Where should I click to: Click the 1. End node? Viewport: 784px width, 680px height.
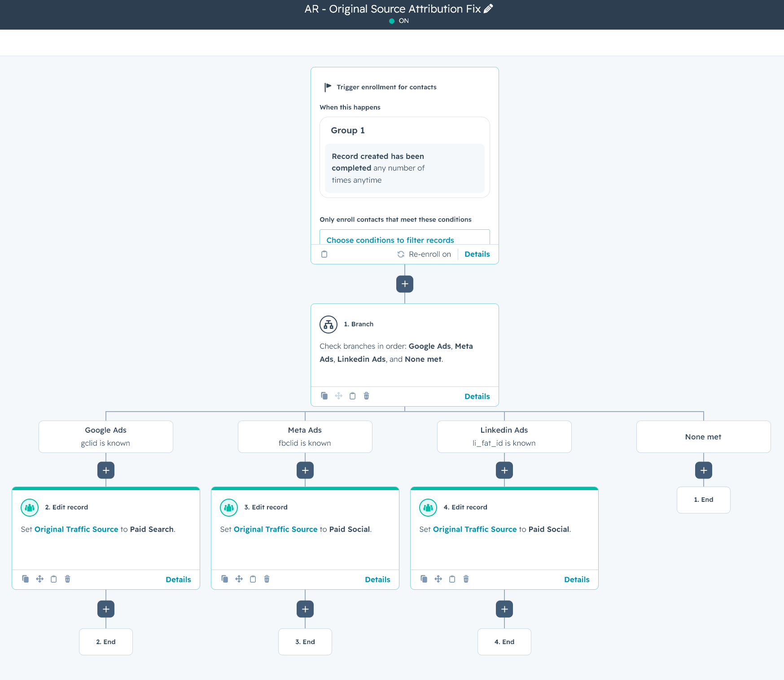(x=704, y=500)
